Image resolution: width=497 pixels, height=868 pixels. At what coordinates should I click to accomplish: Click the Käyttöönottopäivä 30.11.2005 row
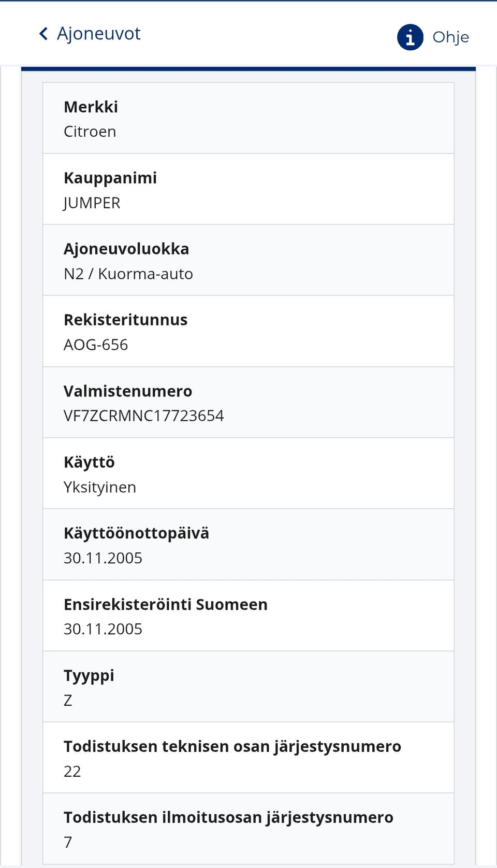click(x=248, y=545)
